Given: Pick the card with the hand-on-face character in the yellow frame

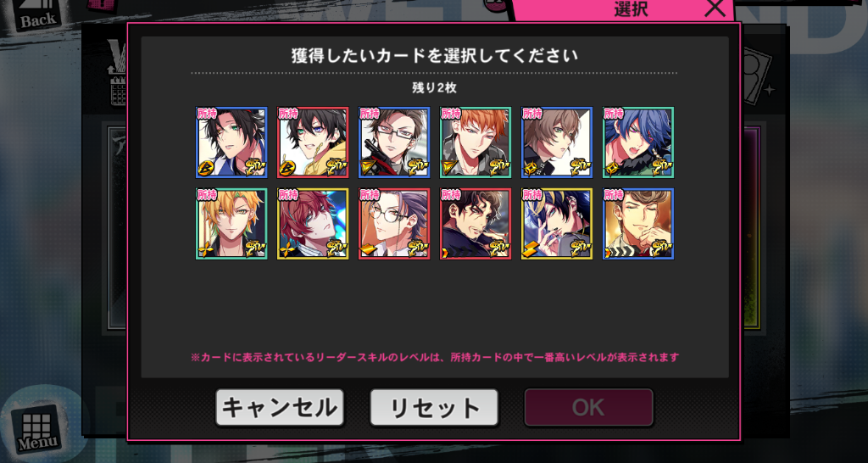Looking at the screenshot, I should point(557,224).
